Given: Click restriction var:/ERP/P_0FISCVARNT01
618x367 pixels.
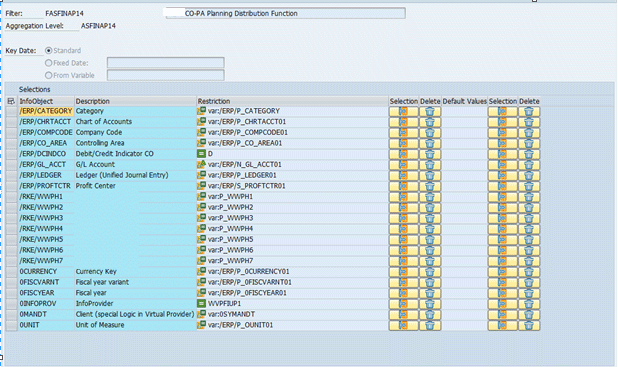Looking at the screenshot, I should point(249,282).
